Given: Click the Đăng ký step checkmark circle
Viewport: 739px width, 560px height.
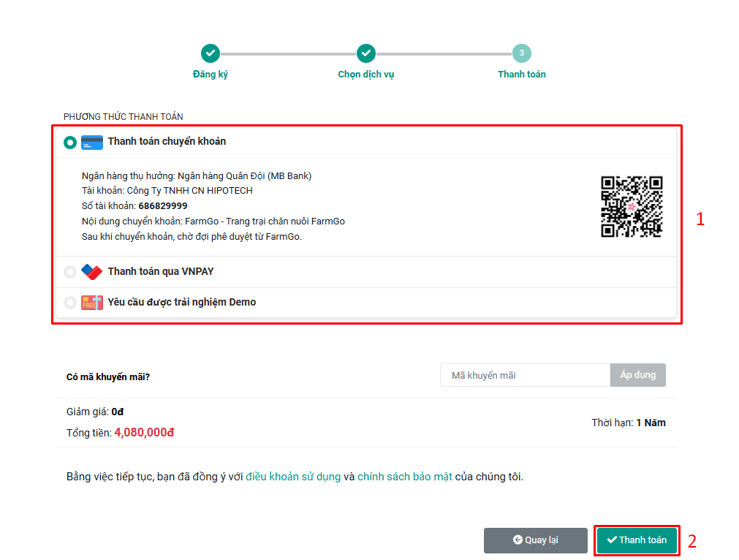Looking at the screenshot, I should click(211, 53).
